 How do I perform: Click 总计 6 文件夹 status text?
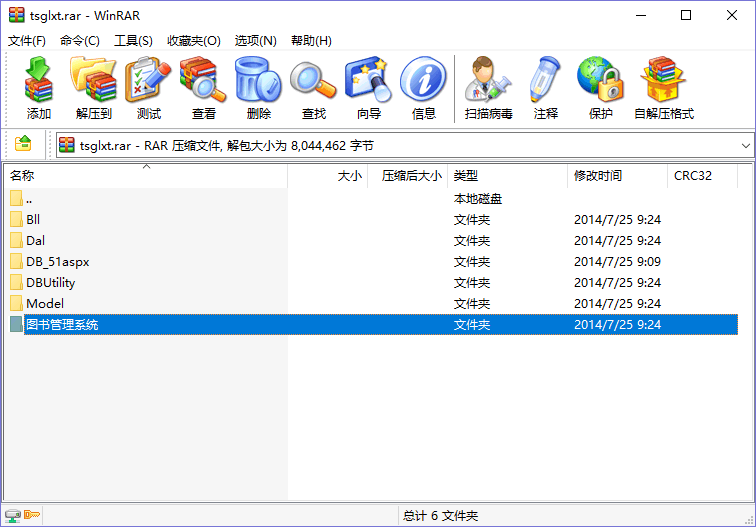440,516
